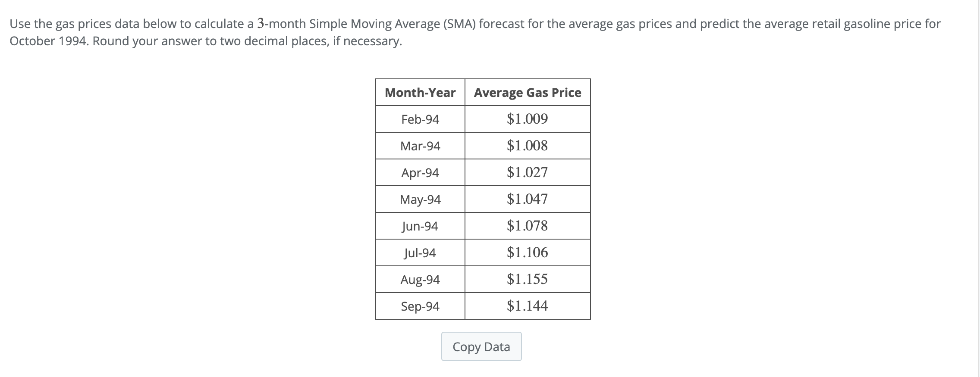Click the Feb-94 table cell
This screenshot has width=980, height=377.
click(x=420, y=119)
